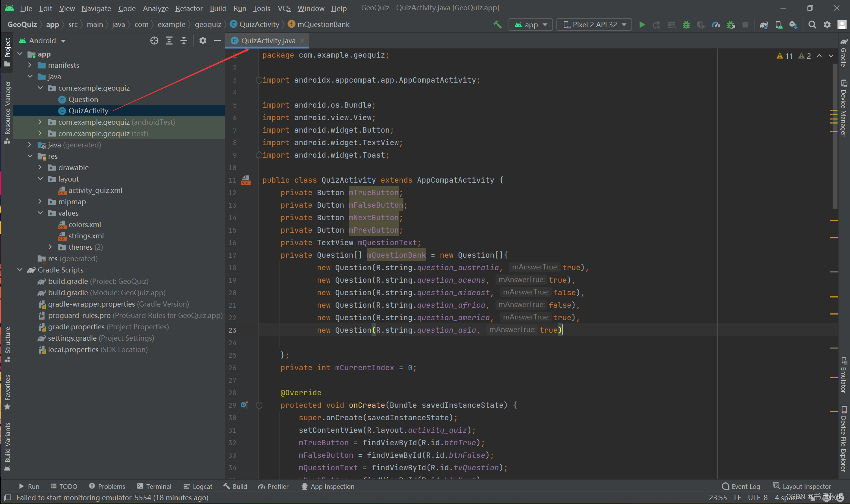The width and height of the screenshot is (850, 504).
Task: Click the user account avatar icon
Action: [842, 25]
